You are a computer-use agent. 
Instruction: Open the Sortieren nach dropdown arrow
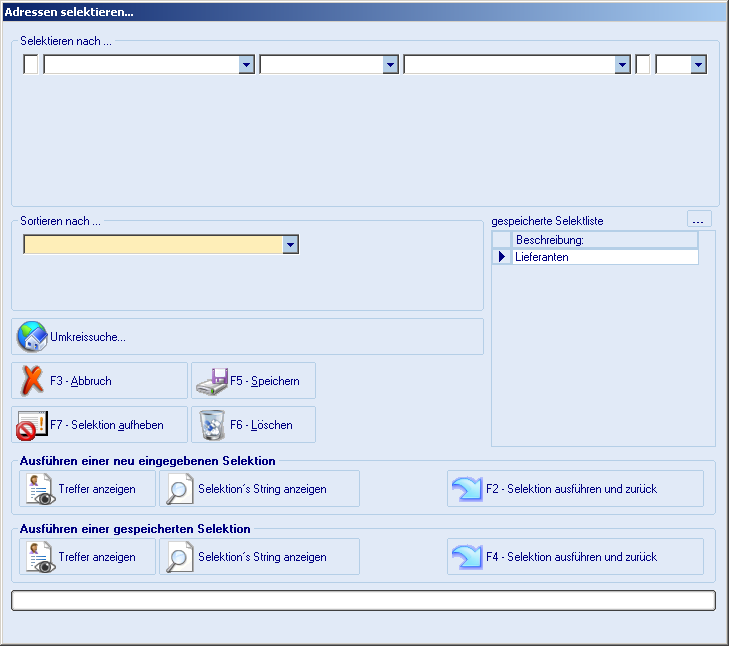291,244
